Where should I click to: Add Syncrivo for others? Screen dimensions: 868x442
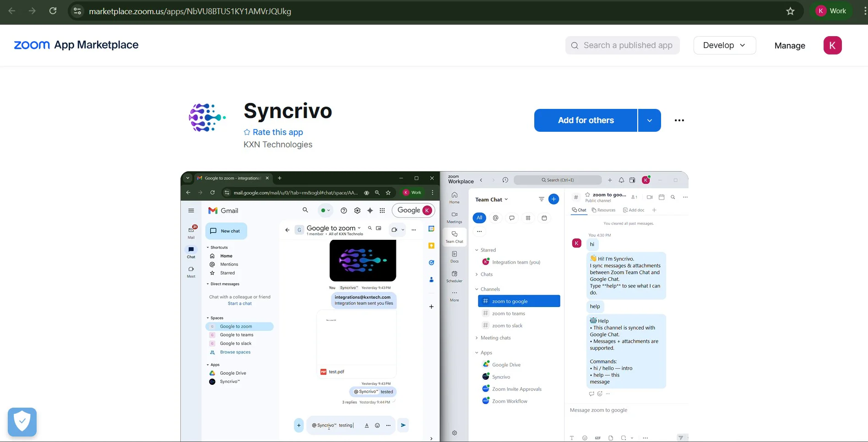[x=586, y=120]
